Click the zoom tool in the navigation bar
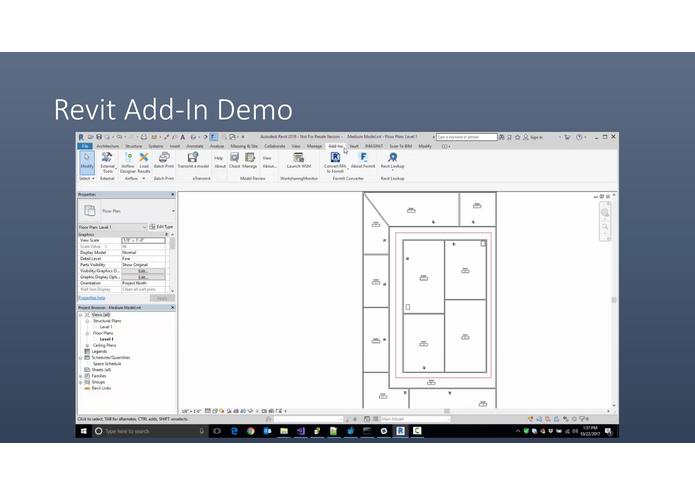This screenshot has height=494, width=695. (x=605, y=227)
